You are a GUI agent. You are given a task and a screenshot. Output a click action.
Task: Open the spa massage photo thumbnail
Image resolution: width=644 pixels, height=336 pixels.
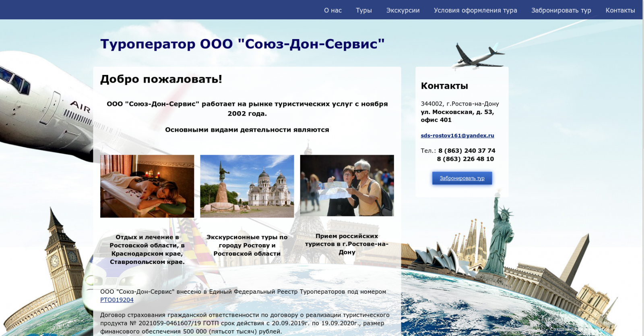[147, 186]
